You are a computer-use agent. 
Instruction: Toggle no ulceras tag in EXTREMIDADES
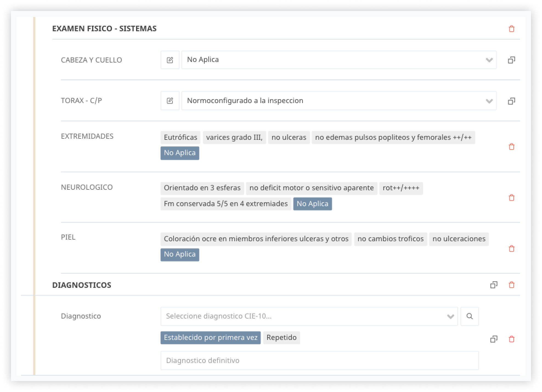click(289, 137)
